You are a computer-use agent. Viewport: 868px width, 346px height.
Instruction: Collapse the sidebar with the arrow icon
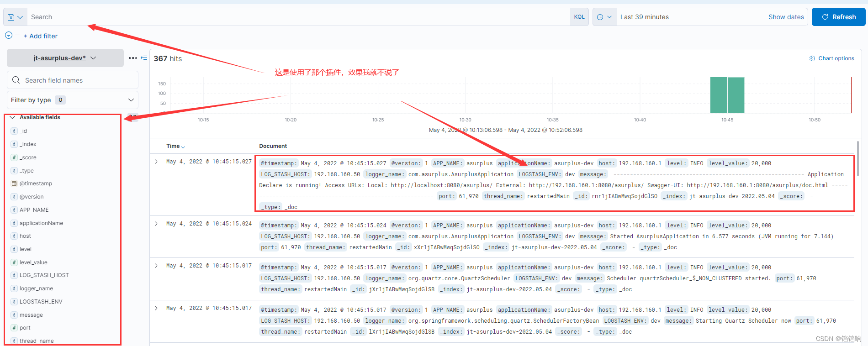pyautogui.click(x=144, y=58)
